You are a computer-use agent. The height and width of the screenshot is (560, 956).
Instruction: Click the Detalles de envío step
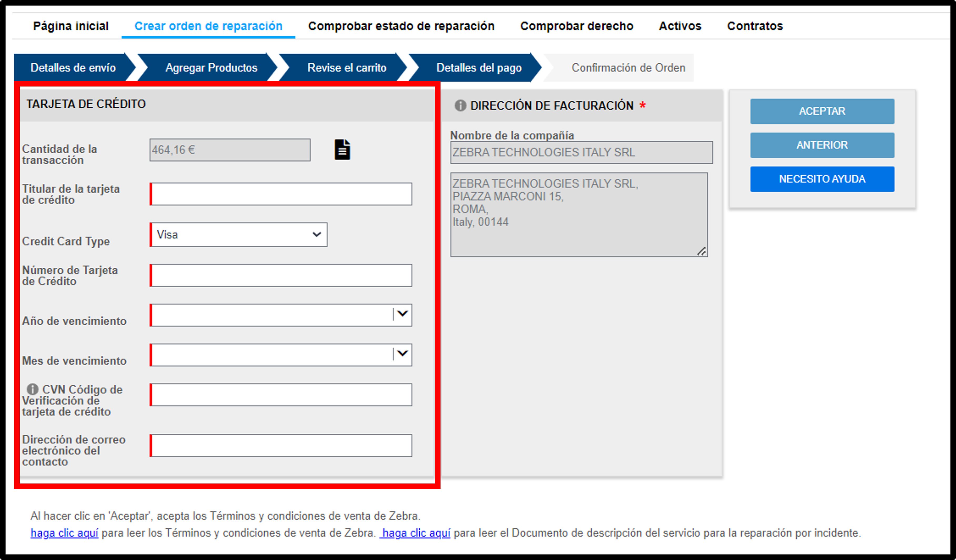pos(73,68)
